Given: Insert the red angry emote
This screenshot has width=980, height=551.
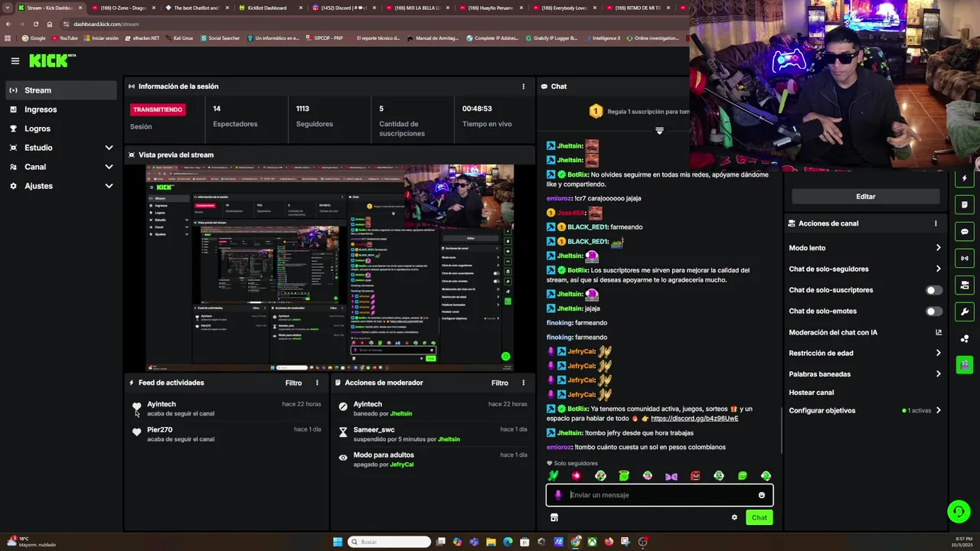Looking at the screenshot, I should click(695, 476).
